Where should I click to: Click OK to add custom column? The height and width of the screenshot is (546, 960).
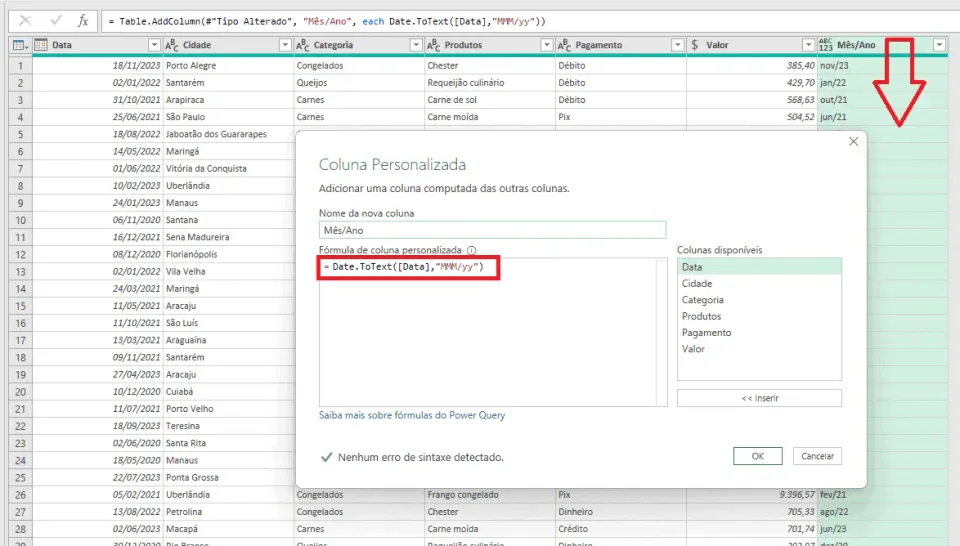[757, 456]
